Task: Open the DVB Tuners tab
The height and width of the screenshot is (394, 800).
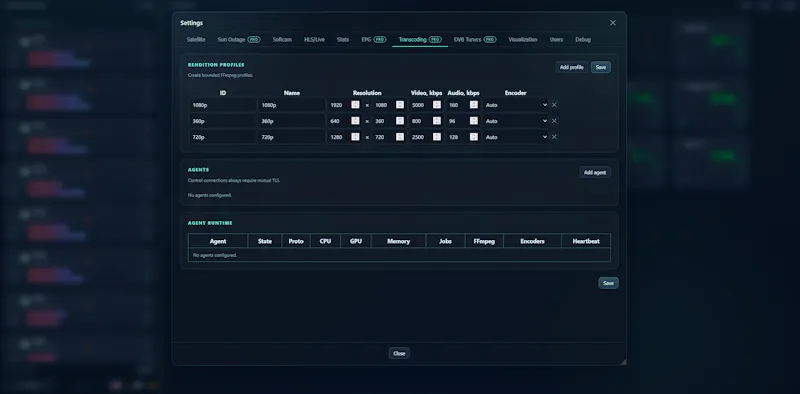Action: 475,39
